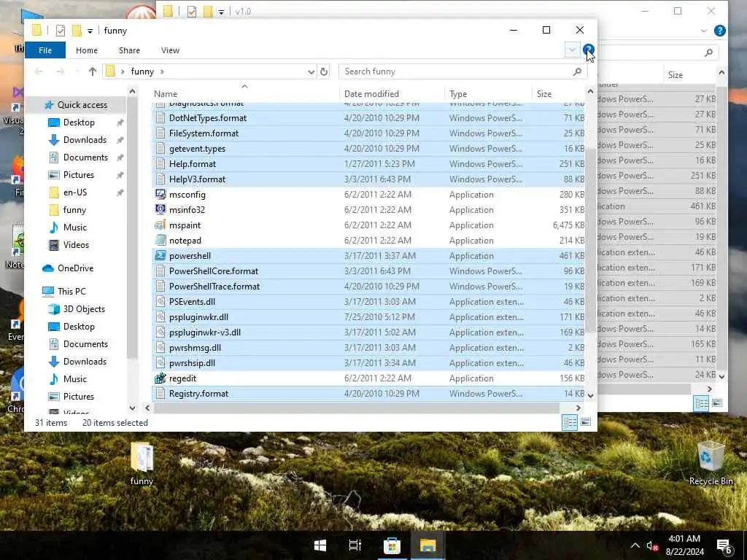Screen dimensions: 747x560
Task: Select PowerShellCore.format file
Action: [x=368, y=271]
